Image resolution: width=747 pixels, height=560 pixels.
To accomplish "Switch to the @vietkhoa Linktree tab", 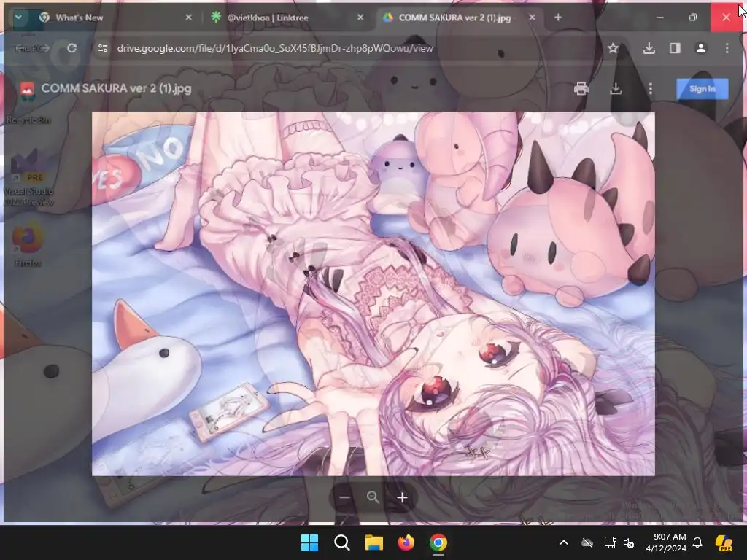I will (287, 17).
